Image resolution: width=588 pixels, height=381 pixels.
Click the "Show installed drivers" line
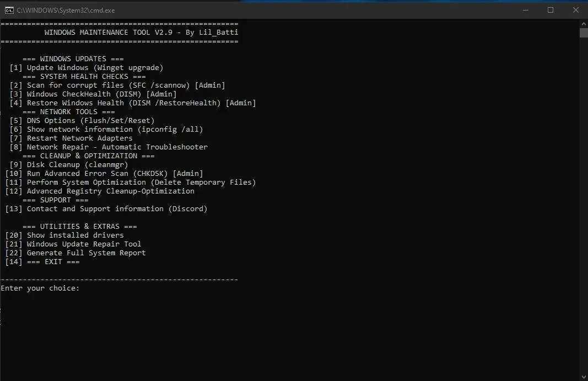tap(75, 235)
